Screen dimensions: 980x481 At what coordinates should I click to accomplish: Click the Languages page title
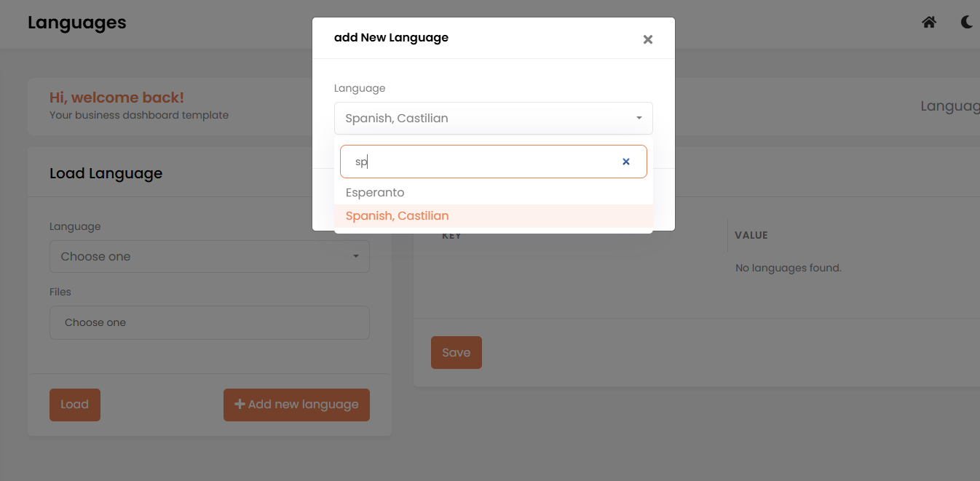point(76,23)
